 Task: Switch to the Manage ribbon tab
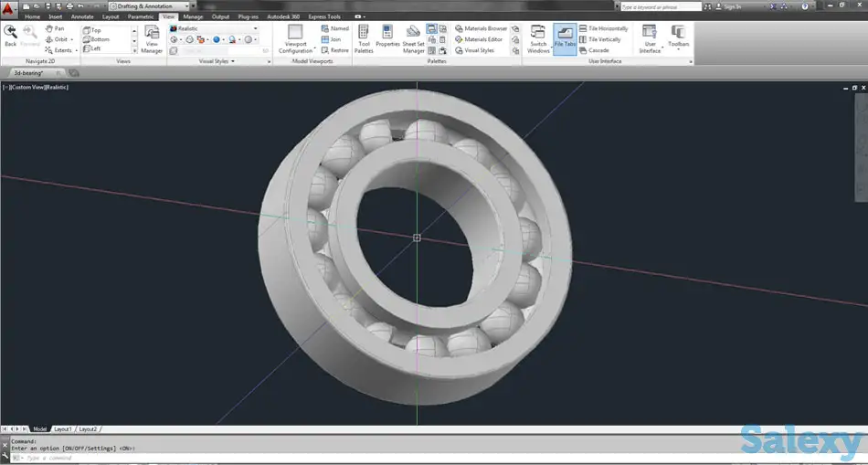193,16
